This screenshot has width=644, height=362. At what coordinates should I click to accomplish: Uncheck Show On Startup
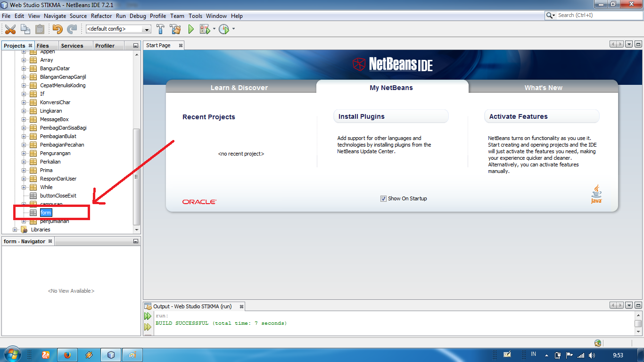[384, 198]
